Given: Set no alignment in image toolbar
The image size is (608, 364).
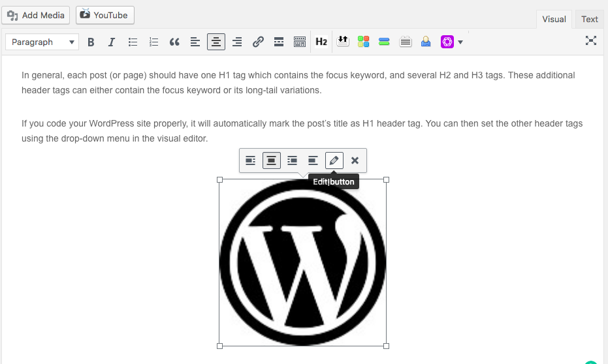Looking at the screenshot, I should (x=313, y=160).
